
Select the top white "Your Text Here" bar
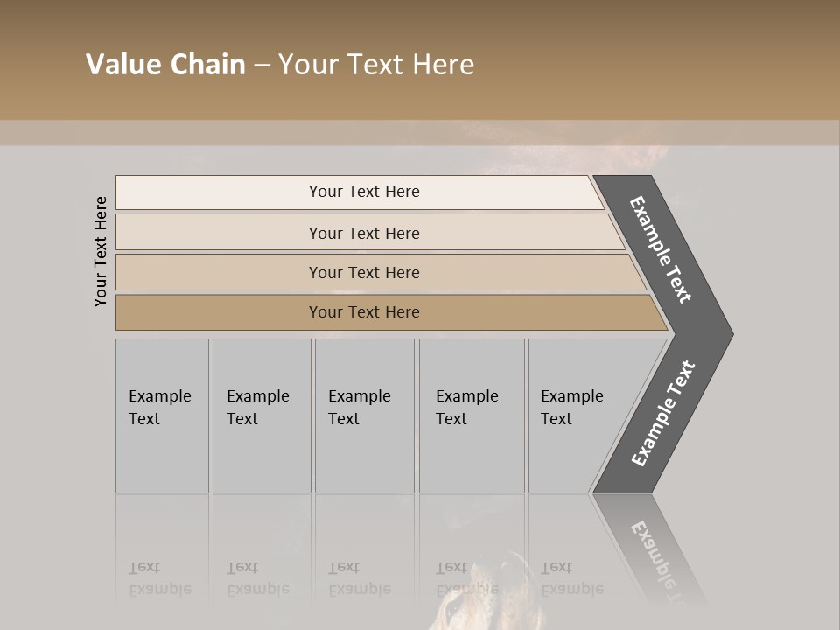(x=364, y=192)
